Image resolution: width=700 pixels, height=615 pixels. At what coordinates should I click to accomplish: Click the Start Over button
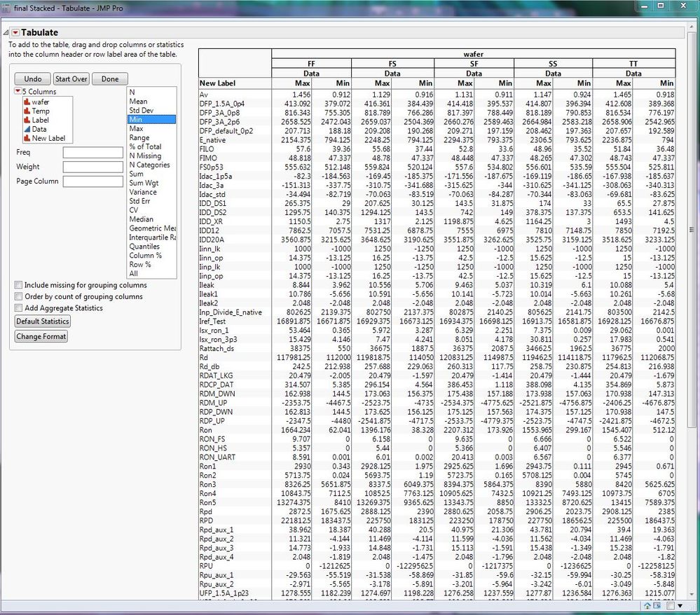(x=71, y=79)
